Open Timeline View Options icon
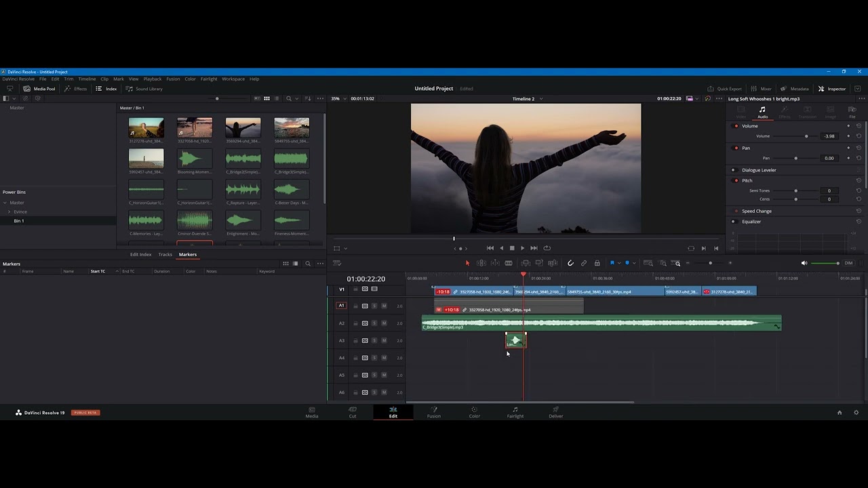Image resolution: width=868 pixels, height=488 pixels. pos(337,263)
